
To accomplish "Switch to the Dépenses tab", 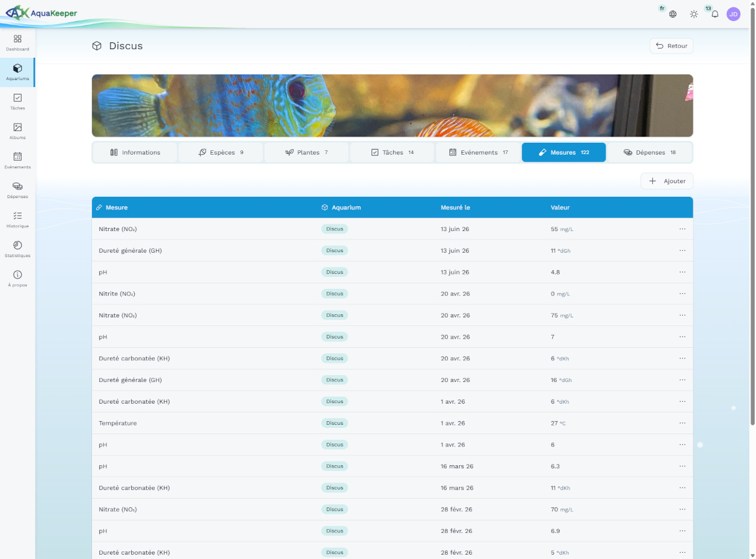I will [650, 152].
